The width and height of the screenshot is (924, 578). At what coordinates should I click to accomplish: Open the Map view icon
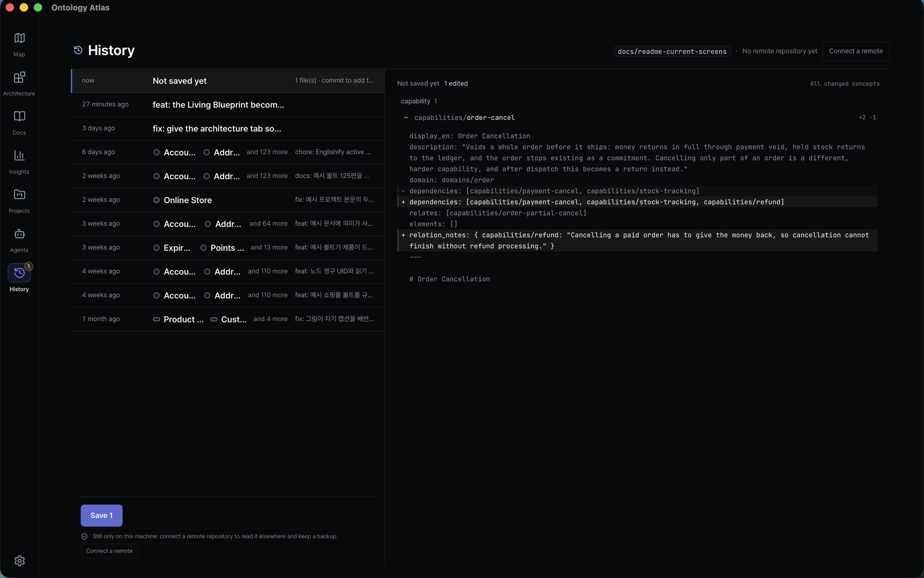click(19, 38)
